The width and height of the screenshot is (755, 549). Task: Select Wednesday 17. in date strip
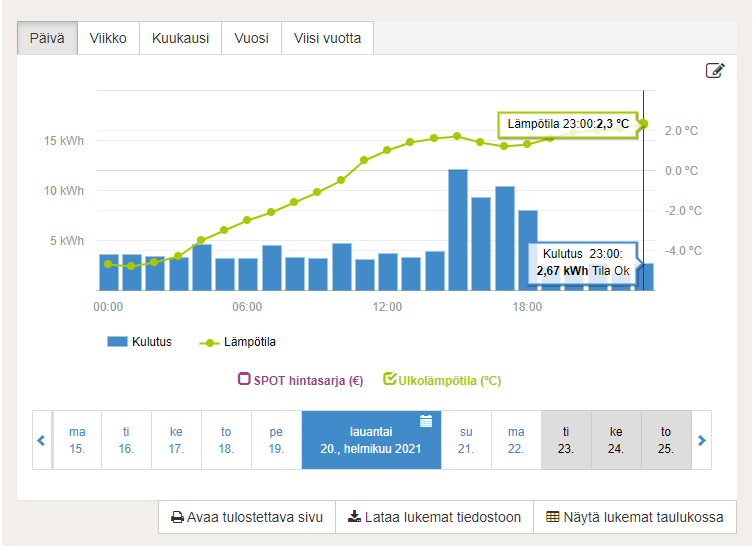[176, 440]
